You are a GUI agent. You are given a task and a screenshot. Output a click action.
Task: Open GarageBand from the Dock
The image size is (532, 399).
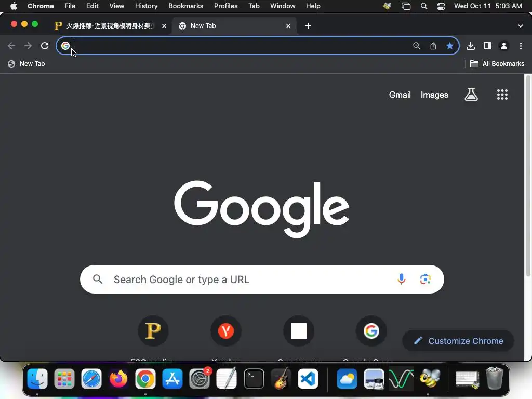[x=281, y=379]
